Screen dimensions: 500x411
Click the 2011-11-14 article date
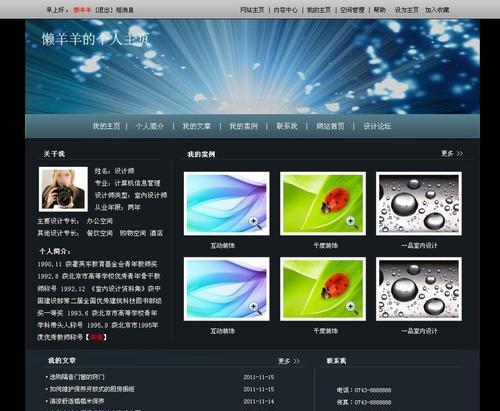[x=259, y=402]
